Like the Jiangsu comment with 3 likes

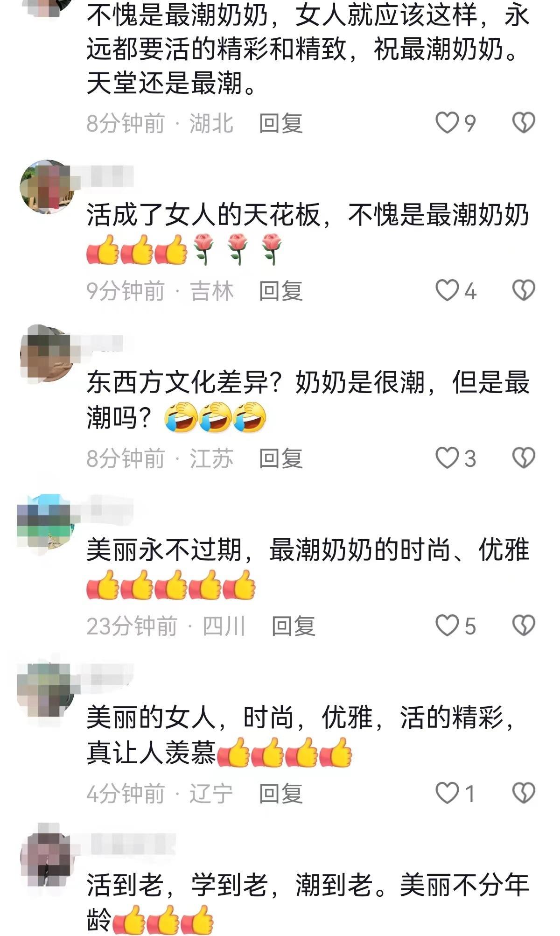[447, 458]
